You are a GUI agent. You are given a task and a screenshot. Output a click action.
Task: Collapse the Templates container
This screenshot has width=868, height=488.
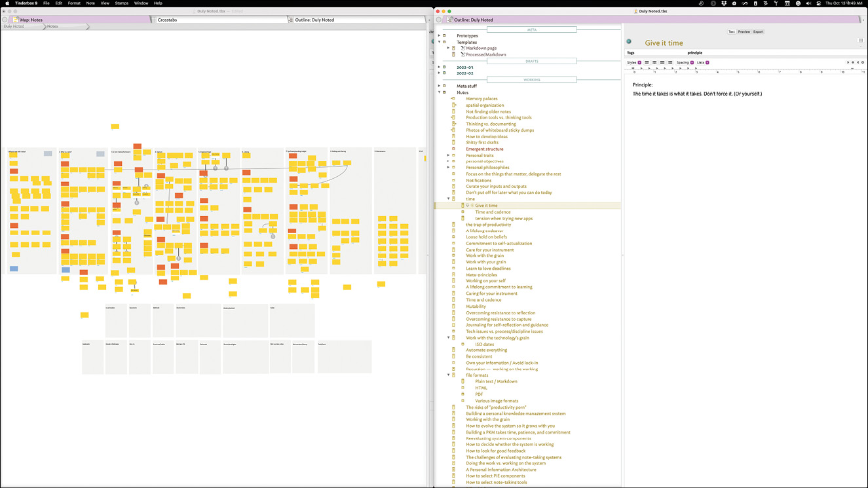coord(440,42)
